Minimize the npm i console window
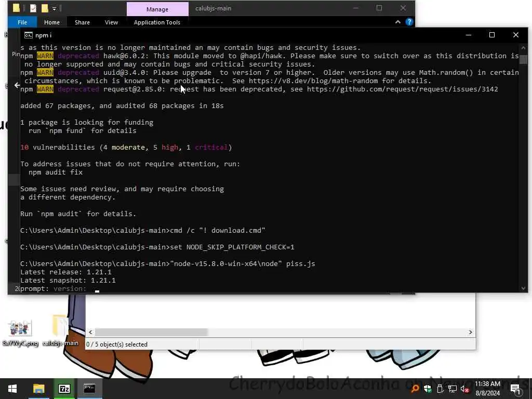Viewport: 532px width, 399px height. pos(469,35)
